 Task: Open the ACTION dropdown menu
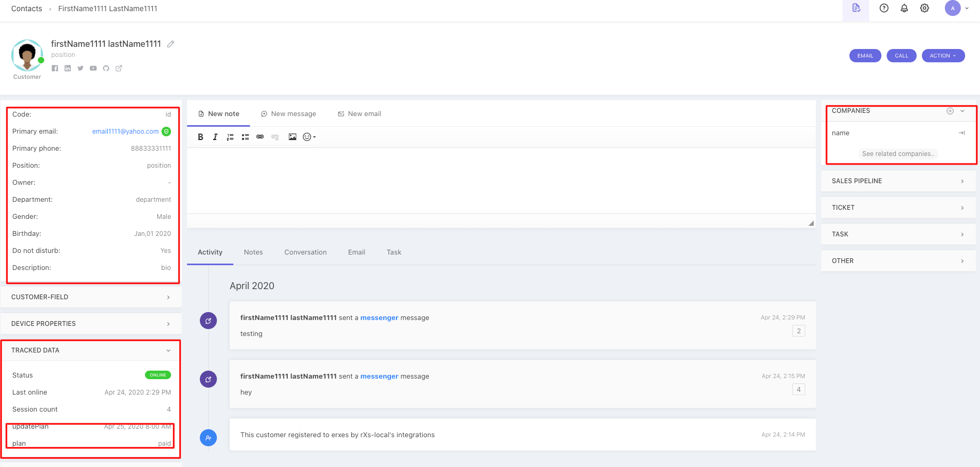[x=943, y=56]
